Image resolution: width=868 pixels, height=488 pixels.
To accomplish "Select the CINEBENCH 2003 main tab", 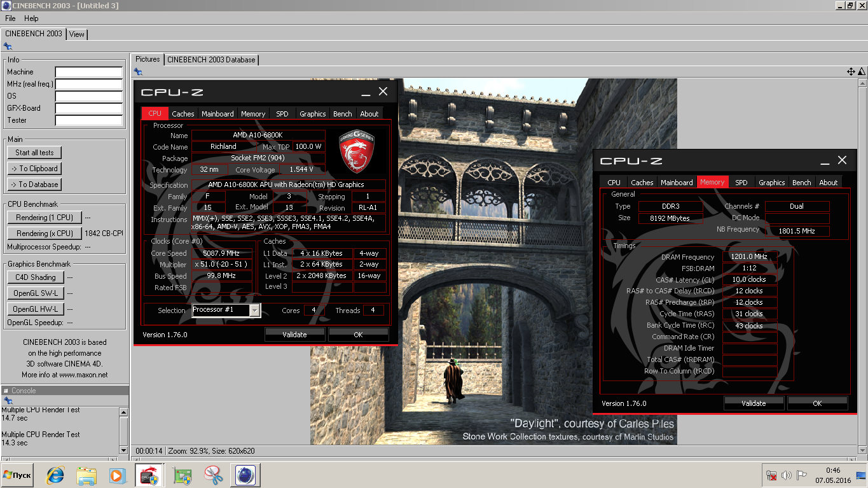I will pyautogui.click(x=34, y=34).
